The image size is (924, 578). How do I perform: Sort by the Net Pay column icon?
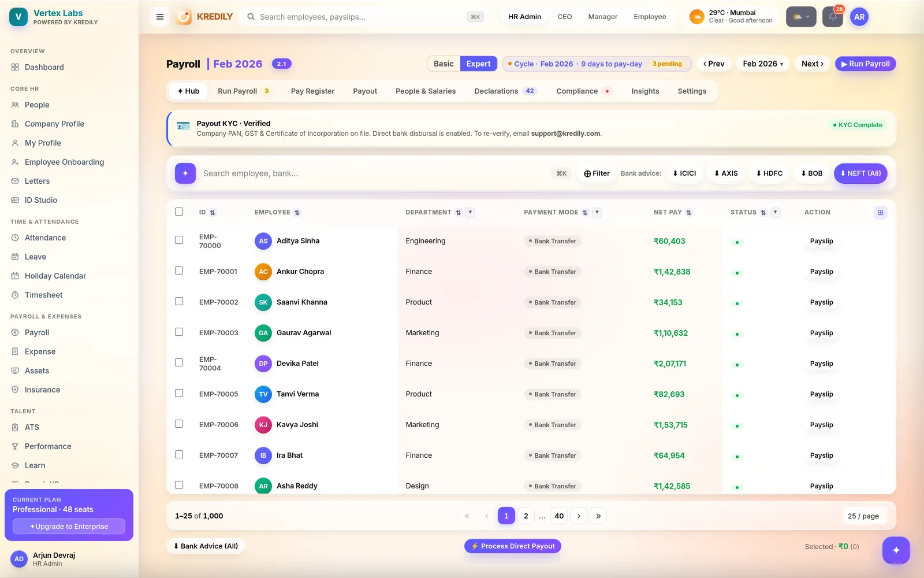pyautogui.click(x=689, y=213)
